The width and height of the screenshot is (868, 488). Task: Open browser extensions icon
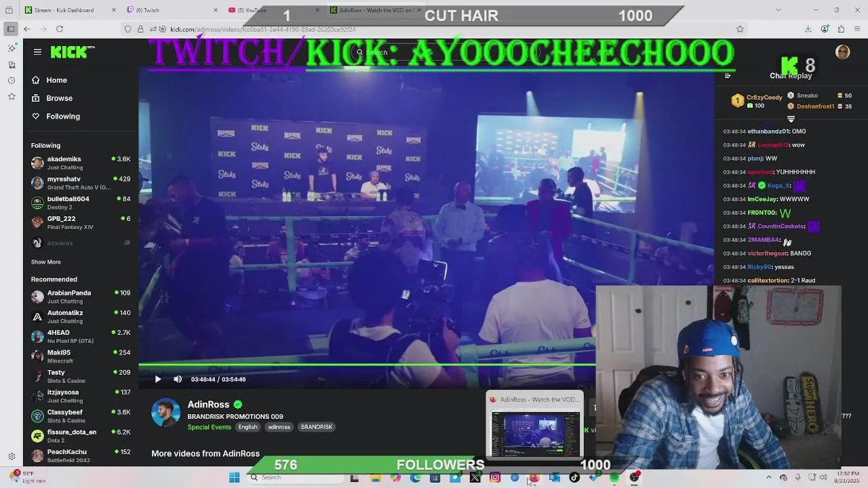[x=841, y=29]
